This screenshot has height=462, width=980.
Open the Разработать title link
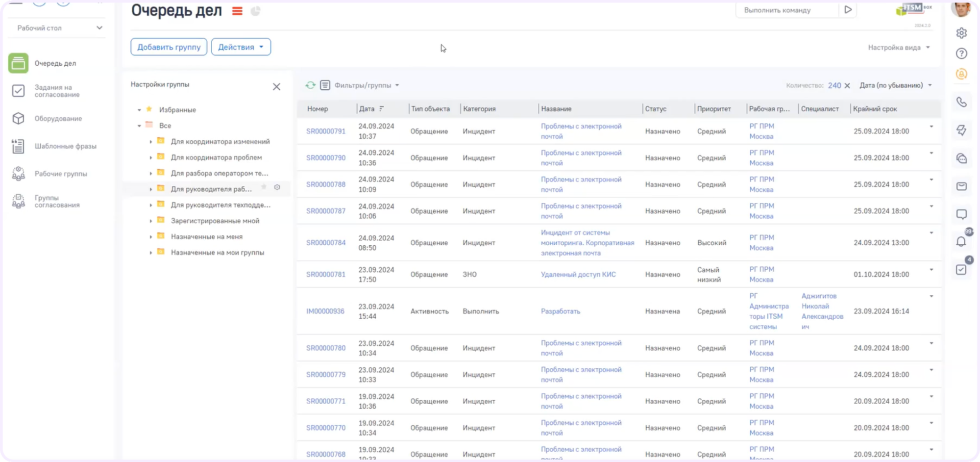pos(561,311)
